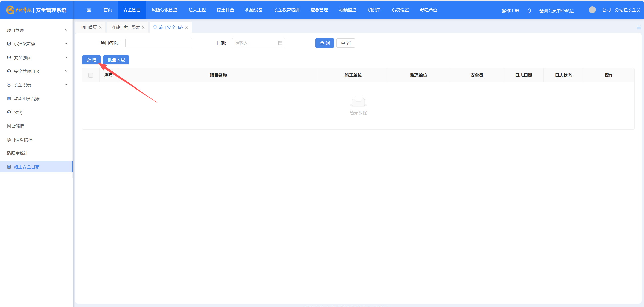Click the 项目名称 input field

(159, 43)
